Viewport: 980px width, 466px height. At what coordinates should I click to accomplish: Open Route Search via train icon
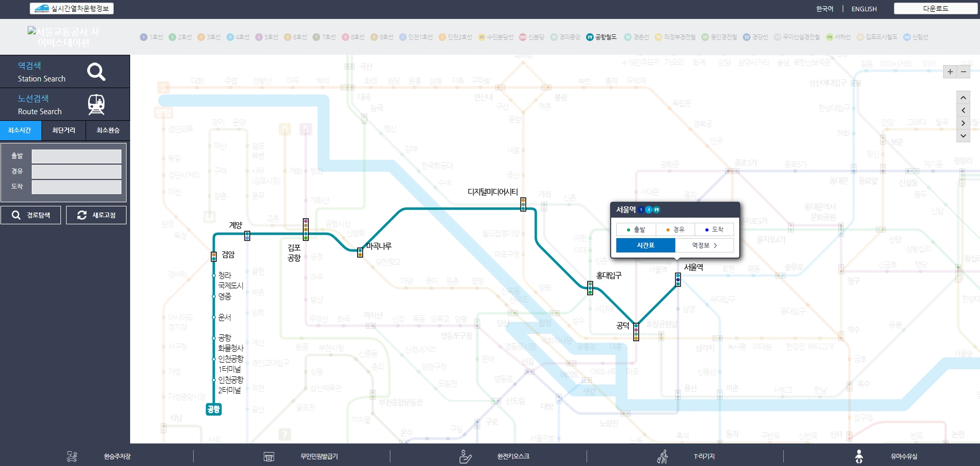pyautogui.click(x=65, y=104)
